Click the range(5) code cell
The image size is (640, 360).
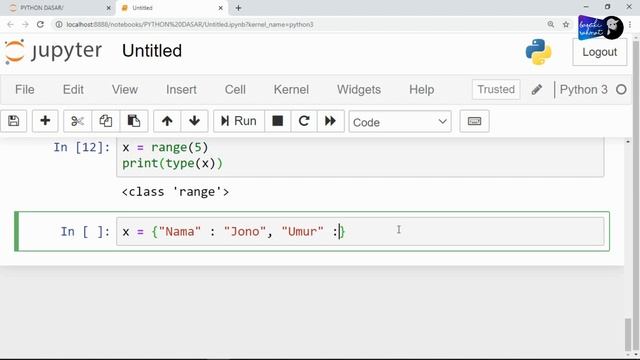coord(360,156)
